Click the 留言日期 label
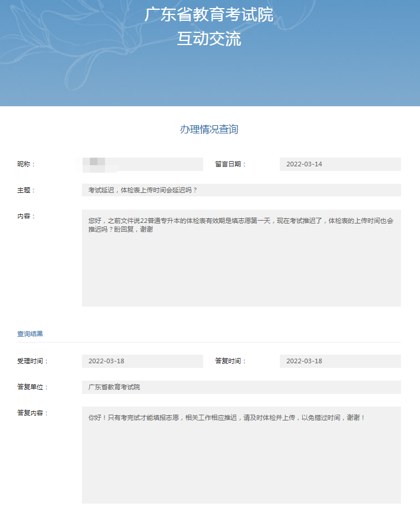Viewport: 420px width, 514px height. [x=230, y=164]
